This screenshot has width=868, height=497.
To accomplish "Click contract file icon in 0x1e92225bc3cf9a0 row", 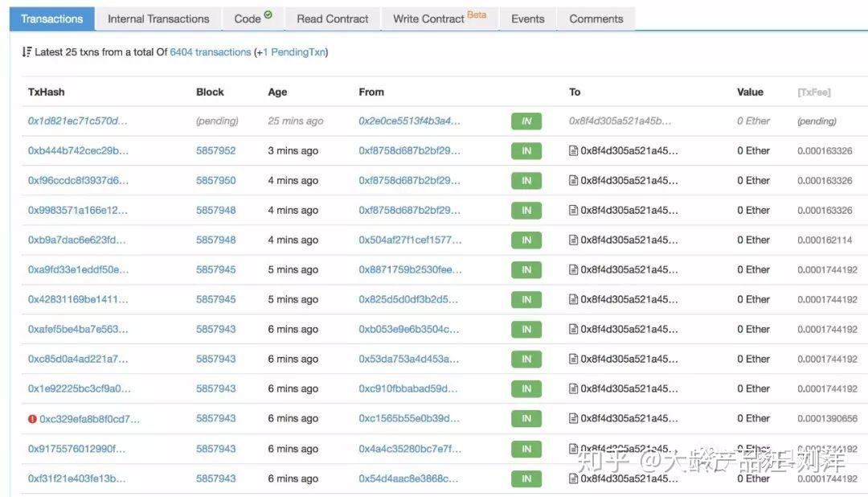I will 573,389.
